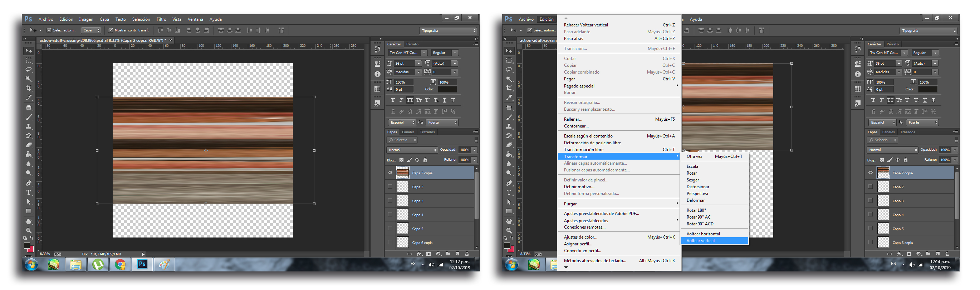980x290 pixels.
Task: Click add layer mask icon in left window
Action: pos(429,254)
